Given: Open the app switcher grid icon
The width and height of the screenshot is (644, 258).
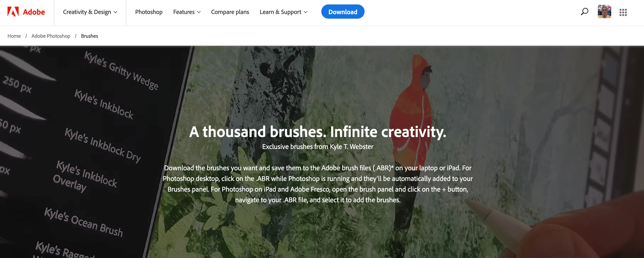Looking at the screenshot, I should click(x=623, y=12).
